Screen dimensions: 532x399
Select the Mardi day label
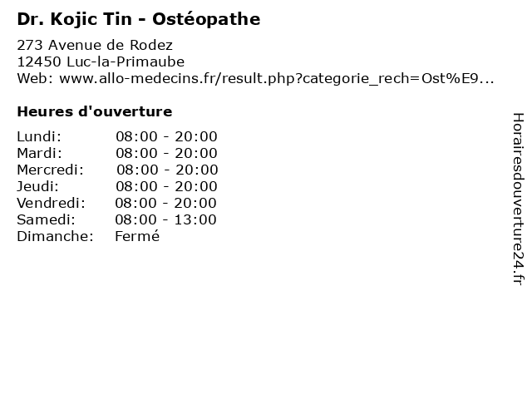[40, 153]
